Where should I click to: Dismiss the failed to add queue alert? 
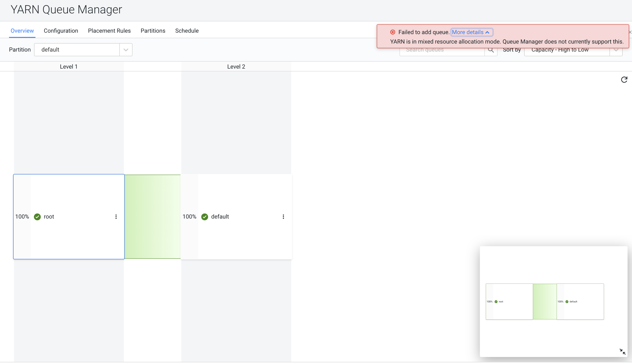click(630, 32)
